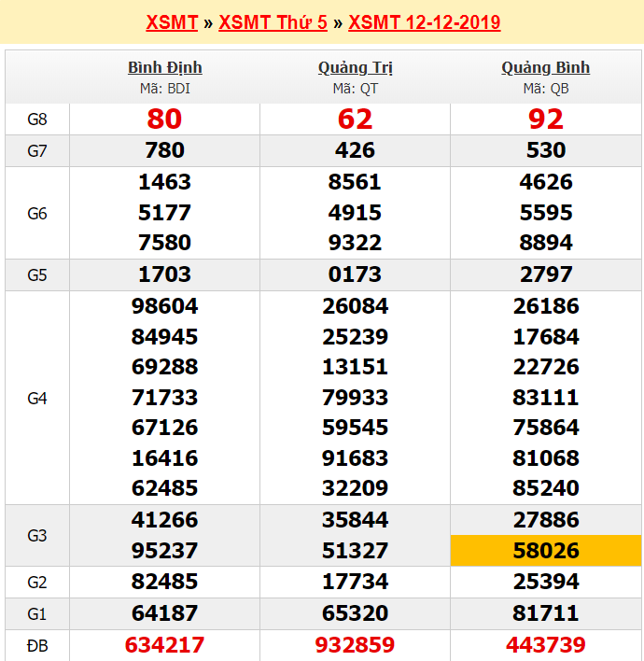Click the G3 number 41266
The height and width of the screenshot is (661, 644).
click(x=165, y=520)
